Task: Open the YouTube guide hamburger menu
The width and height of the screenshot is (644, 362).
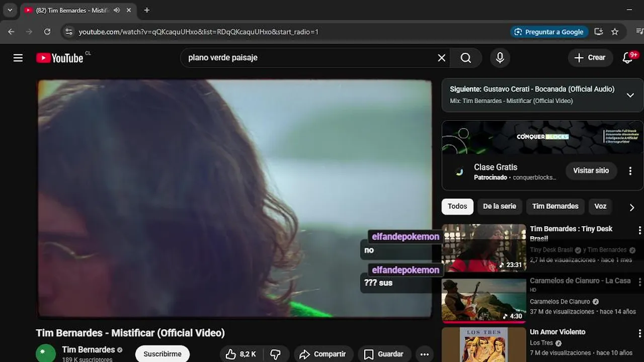Action: click(x=18, y=58)
